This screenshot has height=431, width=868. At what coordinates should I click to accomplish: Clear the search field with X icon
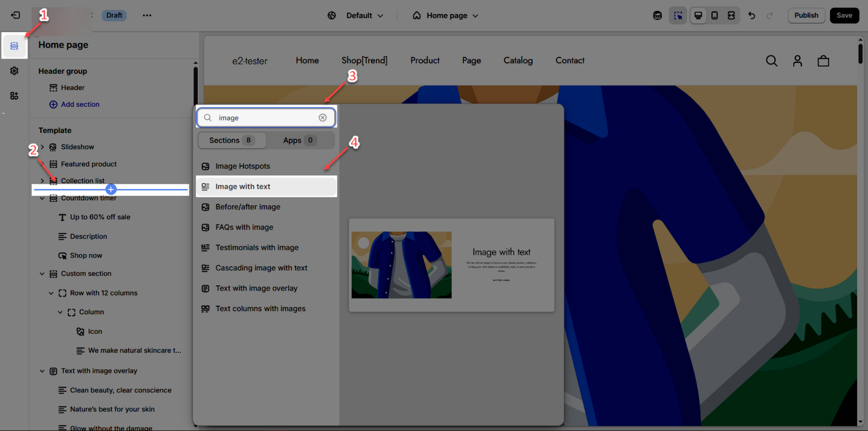click(x=323, y=118)
